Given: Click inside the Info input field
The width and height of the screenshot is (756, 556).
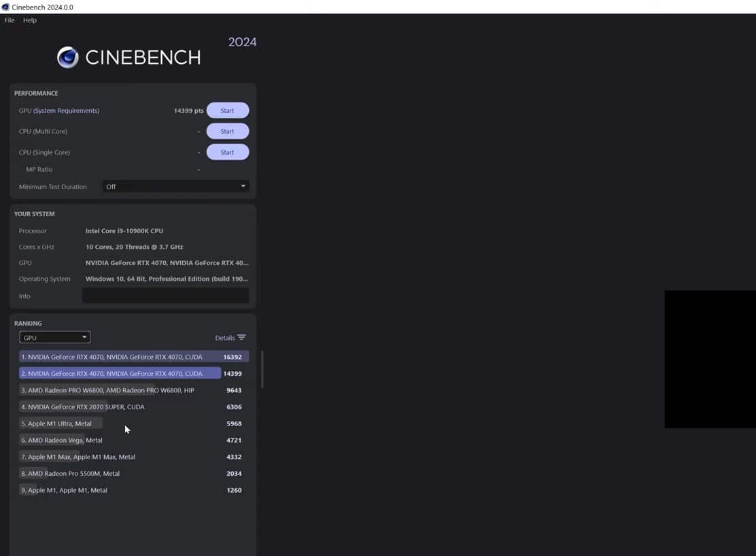Looking at the screenshot, I should [x=166, y=295].
